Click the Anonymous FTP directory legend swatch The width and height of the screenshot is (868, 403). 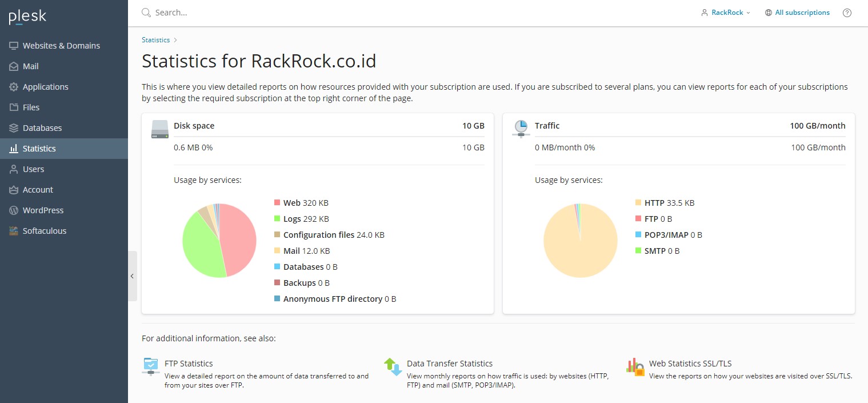[277, 299]
